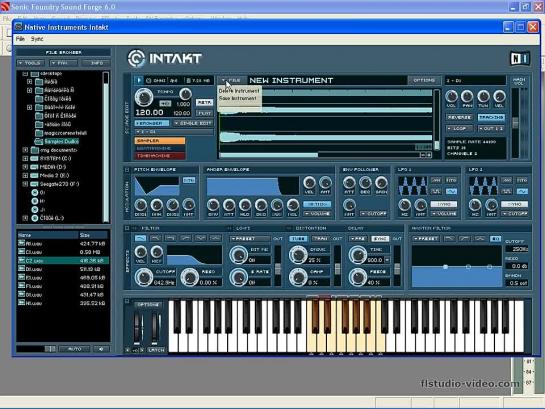Click the Auto button below file list
Image resolution: width=545 pixels, height=409 pixels.
pos(74,349)
